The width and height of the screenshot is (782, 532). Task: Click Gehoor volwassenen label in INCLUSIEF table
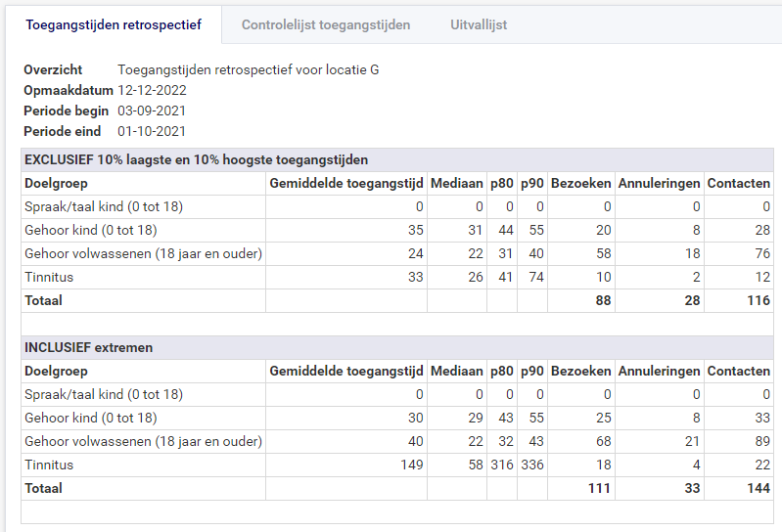coord(143,441)
